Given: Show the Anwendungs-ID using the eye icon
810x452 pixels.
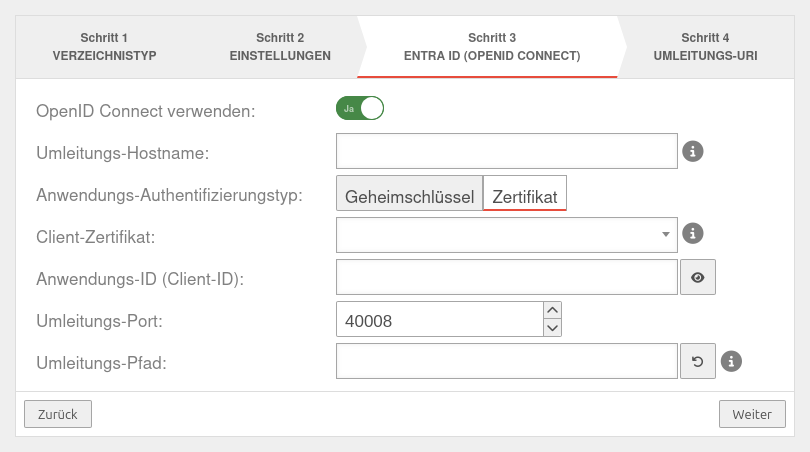Looking at the screenshot, I should coord(698,277).
